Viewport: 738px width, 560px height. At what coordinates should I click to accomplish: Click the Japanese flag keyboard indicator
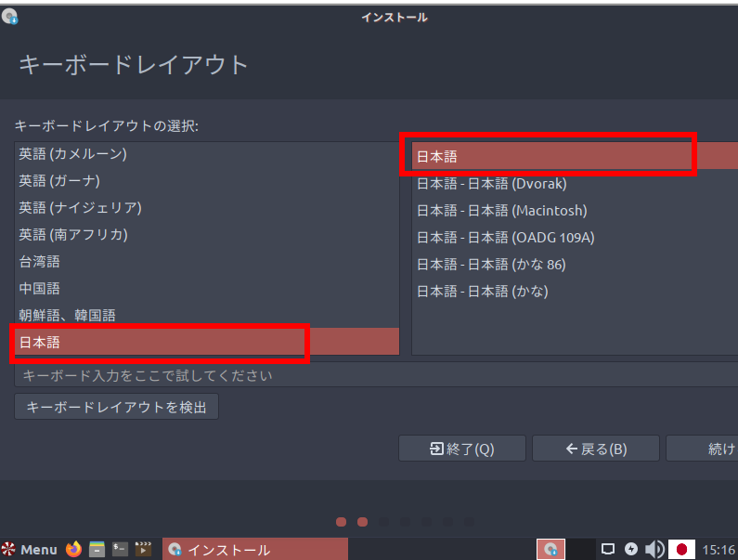point(681,549)
